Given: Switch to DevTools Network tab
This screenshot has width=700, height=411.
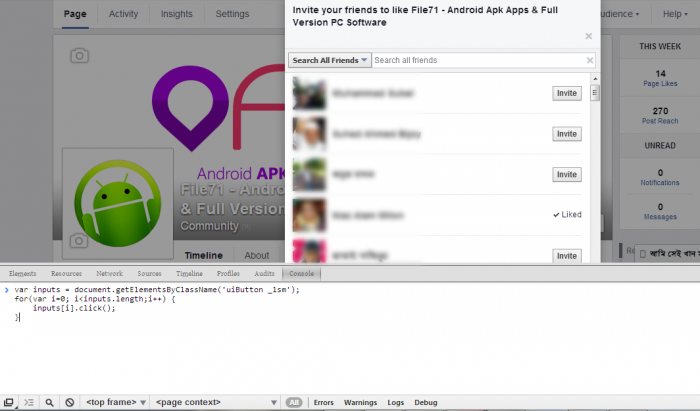Looking at the screenshot, I should pyautogui.click(x=109, y=274).
